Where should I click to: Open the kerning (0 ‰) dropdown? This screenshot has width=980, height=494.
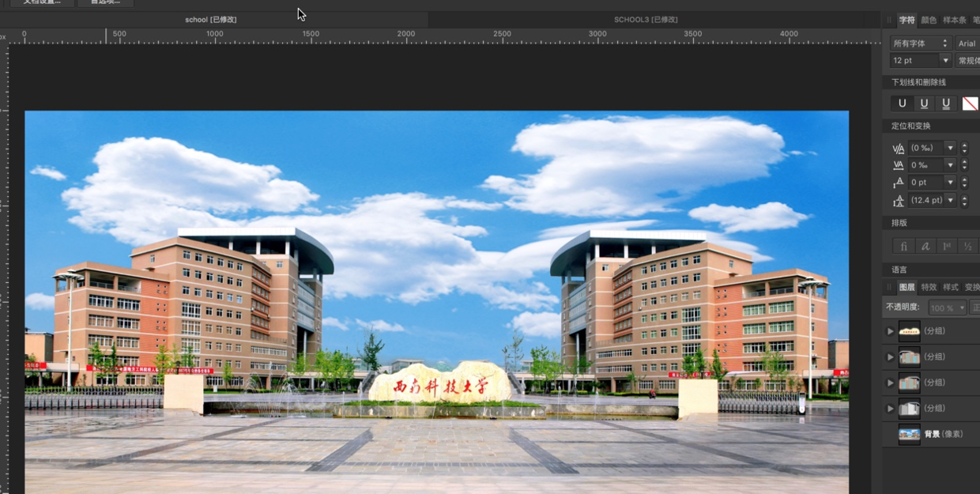[x=951, y=148]
